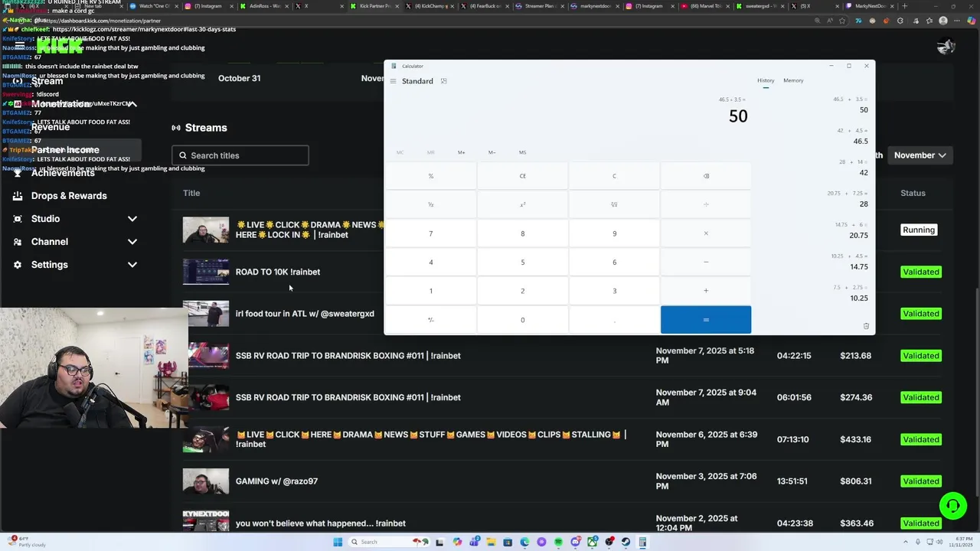The width and height of the screenshot is (980, 551).
Task: Click the multiply key in Calculator
Action: click(x=706, y=233)
